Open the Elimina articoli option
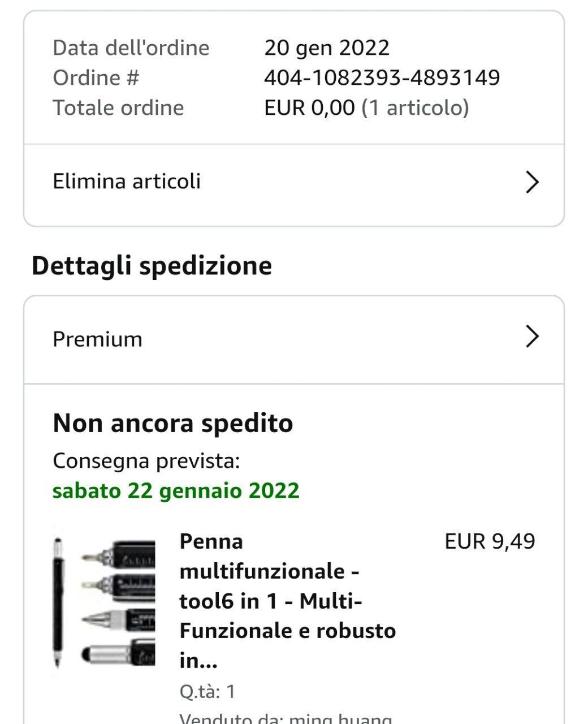Image resolution: width=588 pixels, height=724 pixels. tap(127, 182)
